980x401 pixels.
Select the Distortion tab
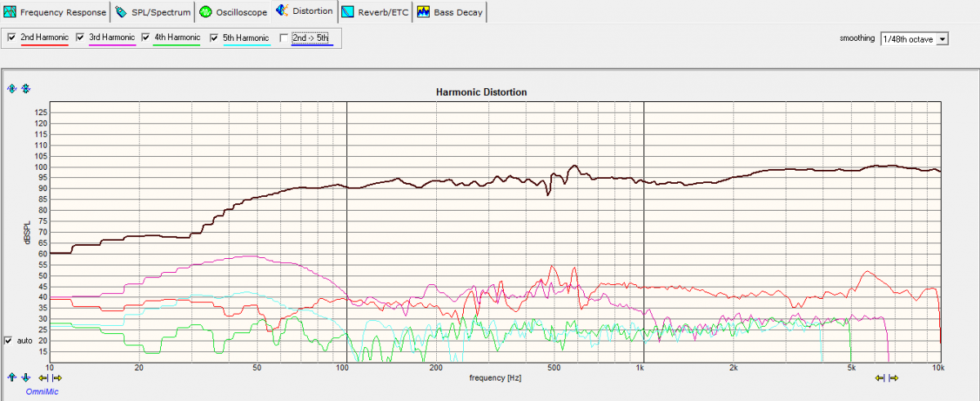[305, 11]
